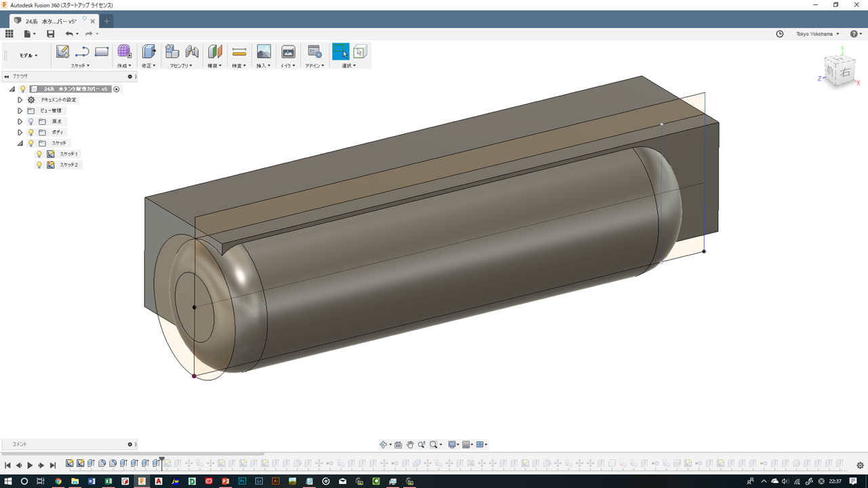Select the Rectangle sketch tool
Viewport: 868px width, 488px height.
click(x=102, y=52)
